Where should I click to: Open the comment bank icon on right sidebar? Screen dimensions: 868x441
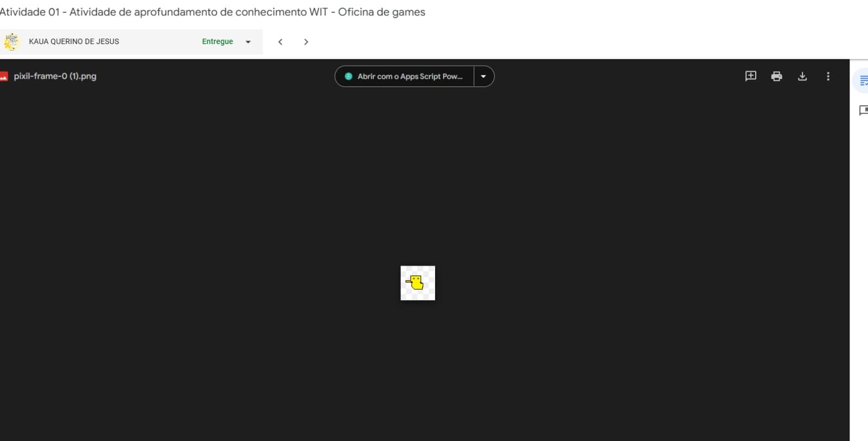click(x=863, y=110)
